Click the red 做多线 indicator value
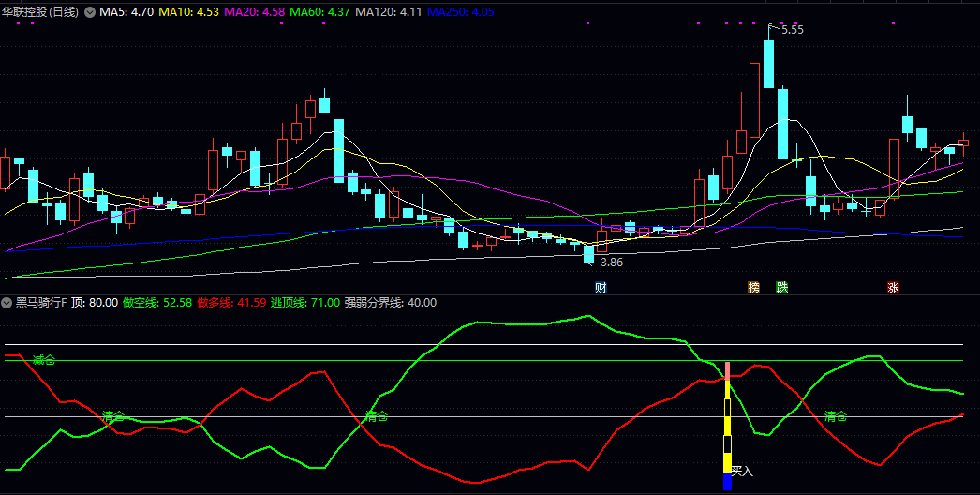The height and width of the screenshot is (495, 980). pyautogui.click(x=231, y=303)
